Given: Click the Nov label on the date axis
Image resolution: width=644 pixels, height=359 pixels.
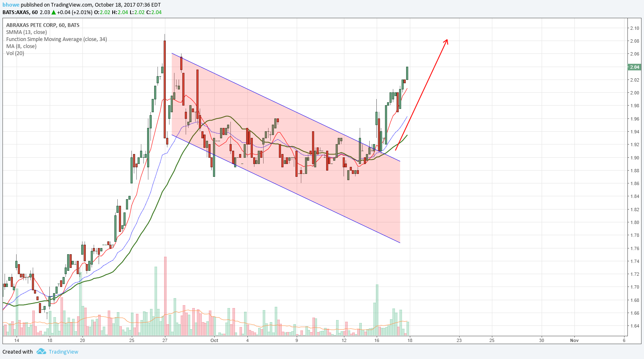Looking at the screenshot, I should point(574,340).
